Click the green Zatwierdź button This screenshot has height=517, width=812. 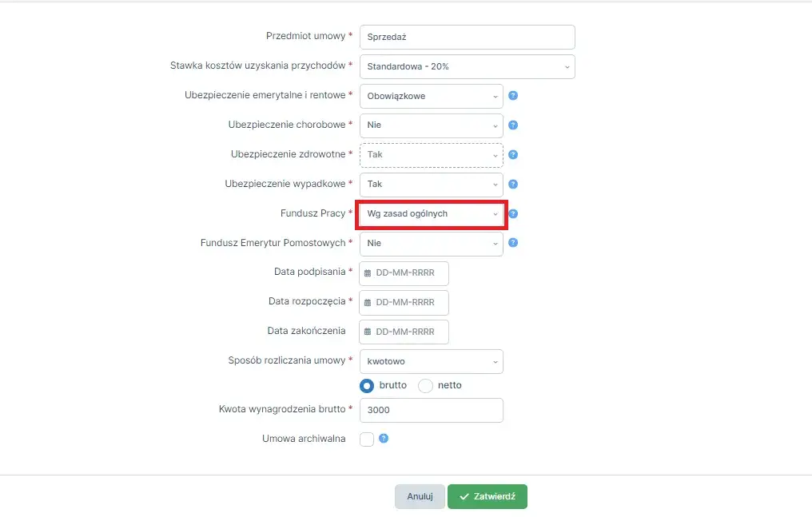pyautogui.click(x=487, y=496)
